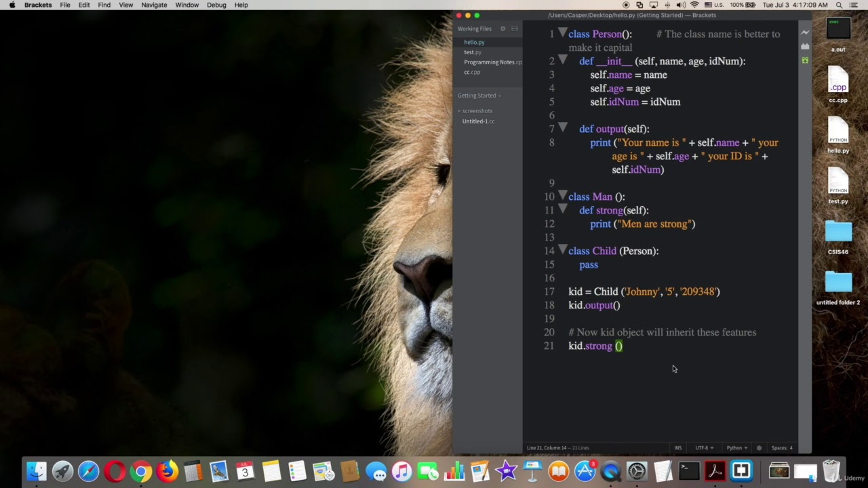The height and width of the screenshot is (488, 868).
Task: Click the Spotlight search icon
Action: click(839, 5)
